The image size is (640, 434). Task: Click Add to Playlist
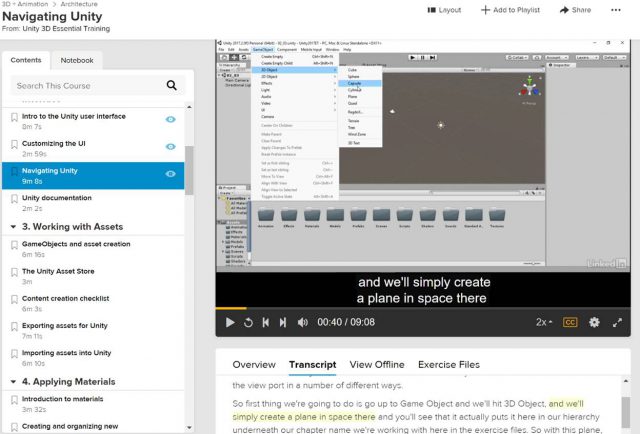[510, 10]
